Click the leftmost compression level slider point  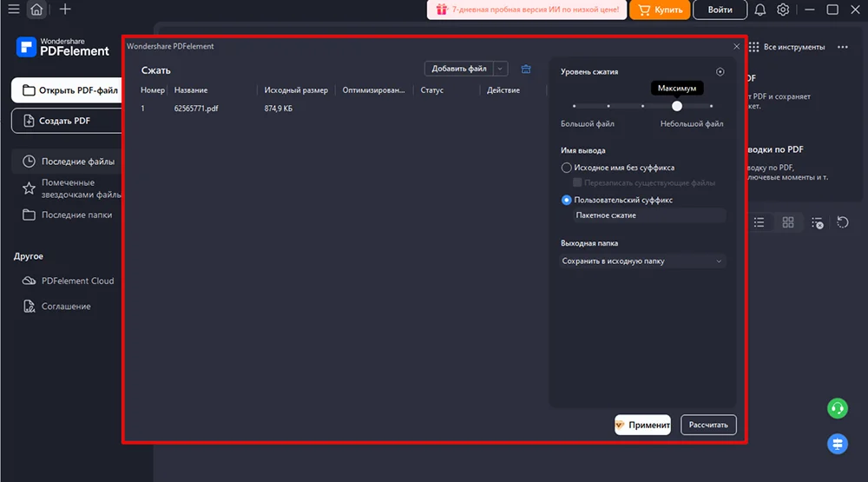[x=573, y=106]
